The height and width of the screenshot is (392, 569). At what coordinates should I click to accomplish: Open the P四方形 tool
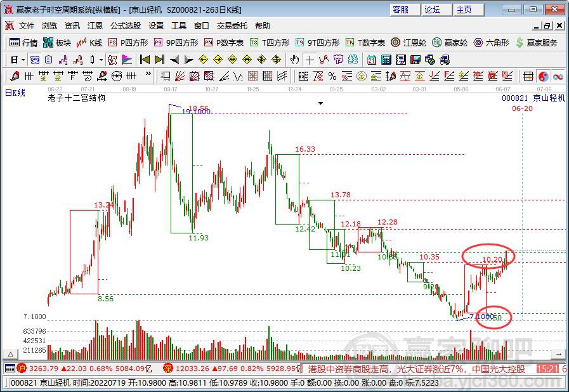tap(129, 43)
